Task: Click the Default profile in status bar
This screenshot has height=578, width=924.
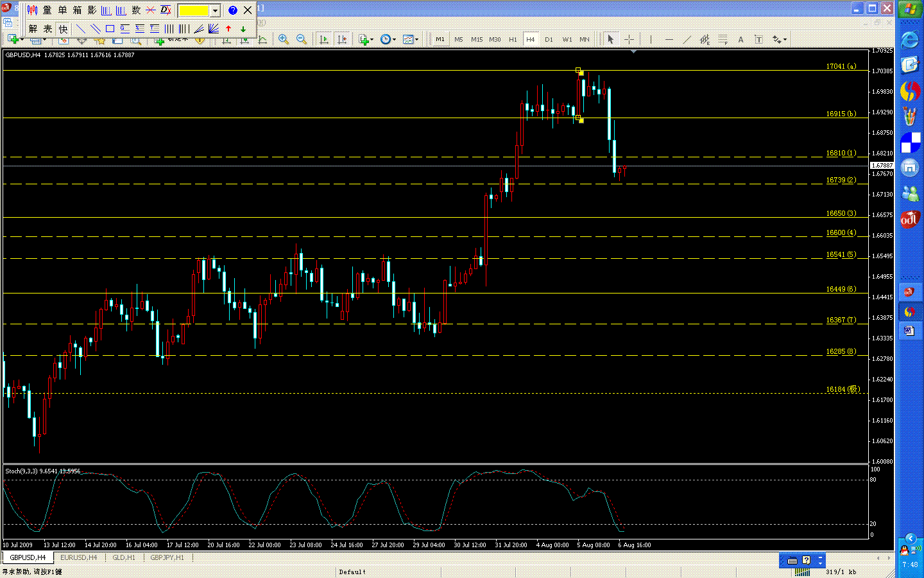Action: pos(352,572)
